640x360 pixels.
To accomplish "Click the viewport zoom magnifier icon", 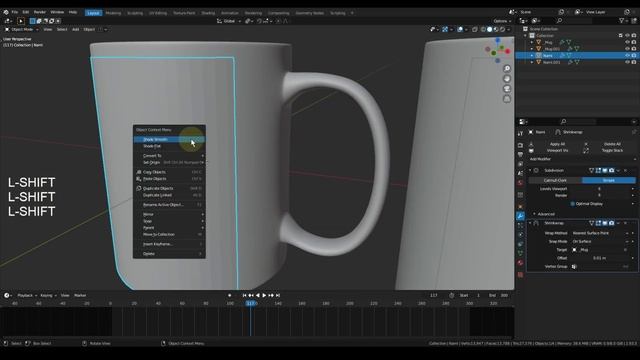I will [x=507, y=69].
